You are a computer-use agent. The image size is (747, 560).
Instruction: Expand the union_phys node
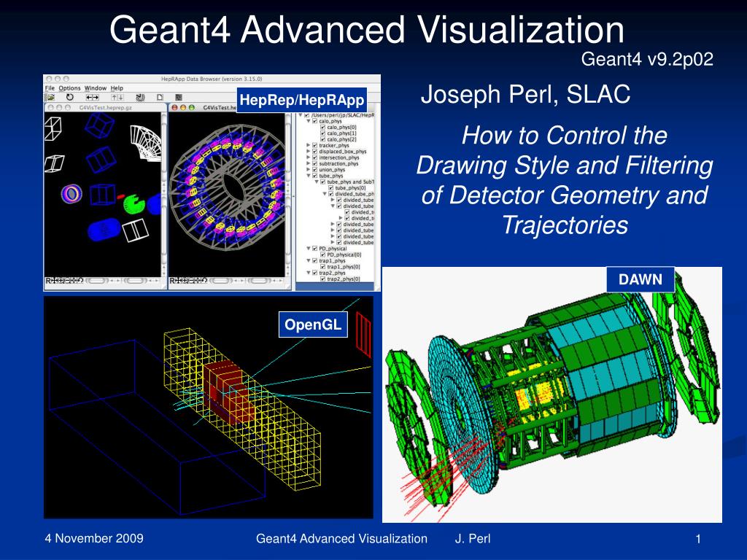pos(309,170)
